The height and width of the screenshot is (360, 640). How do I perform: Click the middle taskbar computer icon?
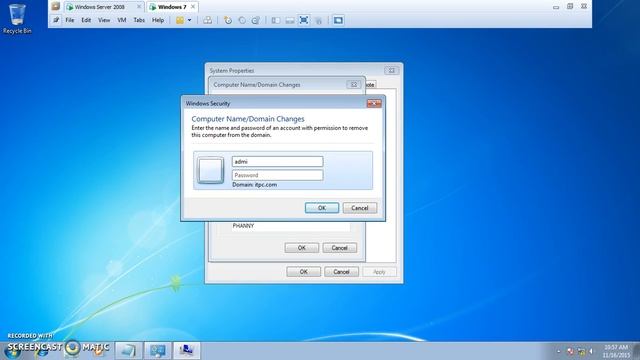(x=158, y=351)
